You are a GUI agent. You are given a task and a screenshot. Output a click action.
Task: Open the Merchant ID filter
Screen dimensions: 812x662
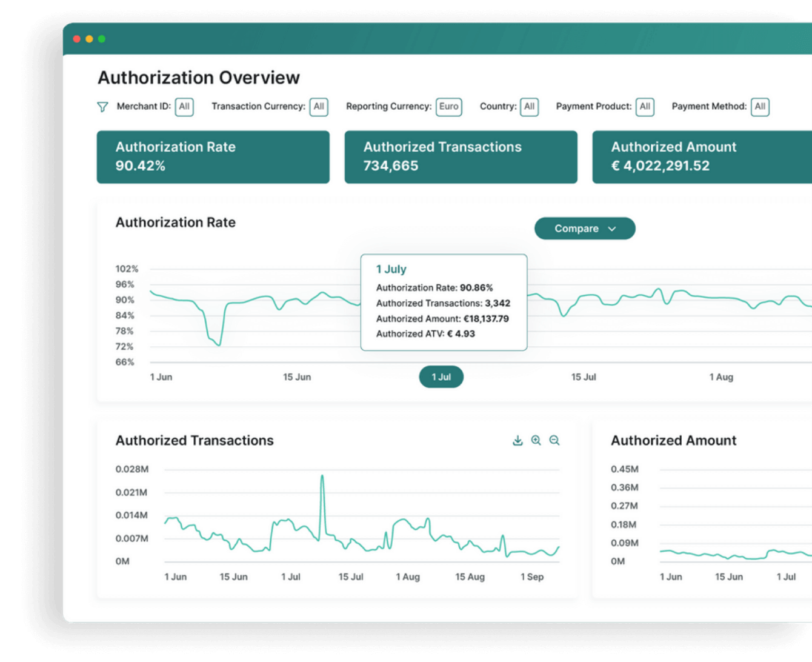pyautogui.click(x=184, y=107)
